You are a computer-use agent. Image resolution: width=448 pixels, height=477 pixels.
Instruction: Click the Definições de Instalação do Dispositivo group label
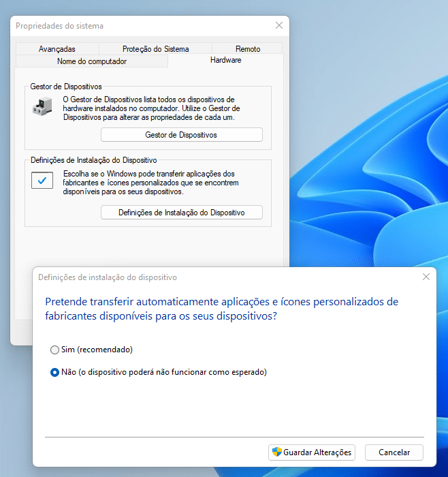click(x=94, y=160)
